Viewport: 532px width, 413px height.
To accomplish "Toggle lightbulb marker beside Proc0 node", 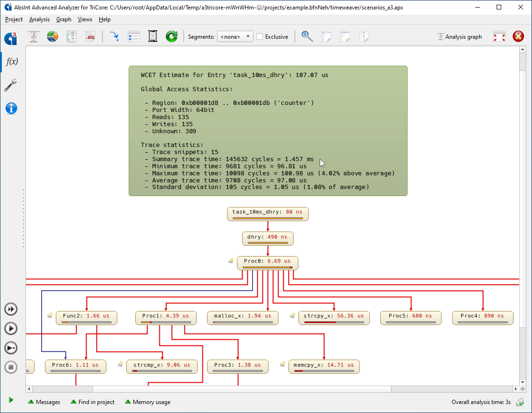I will [231, 261].
